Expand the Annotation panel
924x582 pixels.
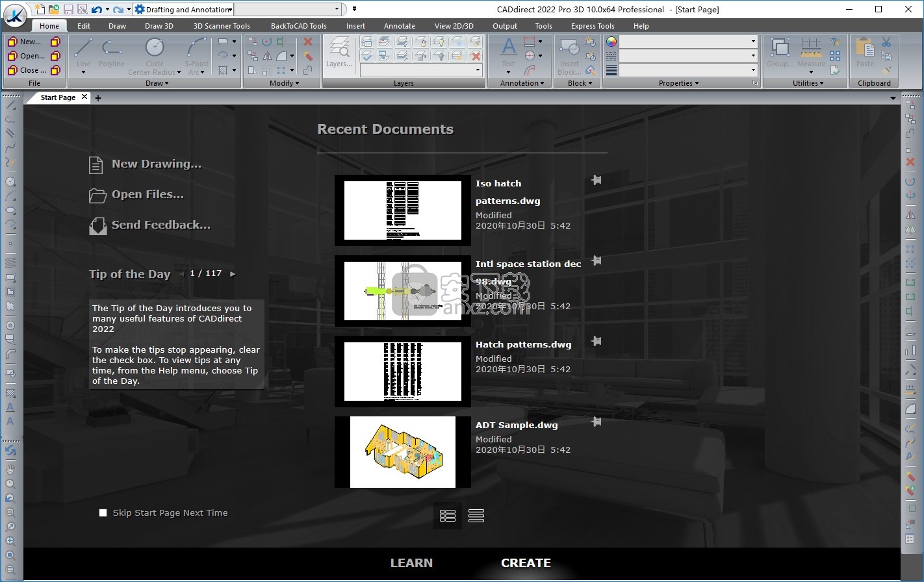(x=522, y=83)
